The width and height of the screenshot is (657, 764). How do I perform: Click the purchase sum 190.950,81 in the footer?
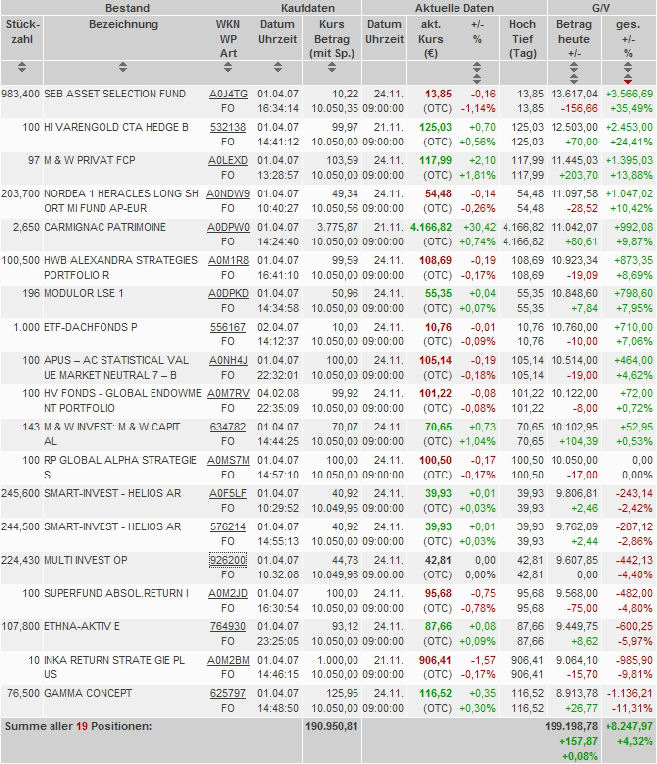pos(331,726)
